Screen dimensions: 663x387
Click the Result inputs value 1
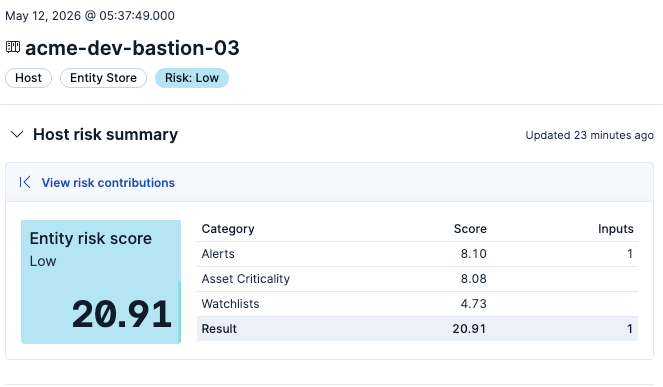[630, 329]
